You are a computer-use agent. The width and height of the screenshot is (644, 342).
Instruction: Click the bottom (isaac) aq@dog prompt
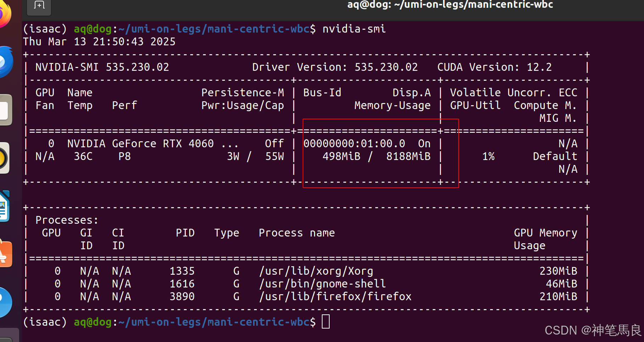[x=169, y=322]
